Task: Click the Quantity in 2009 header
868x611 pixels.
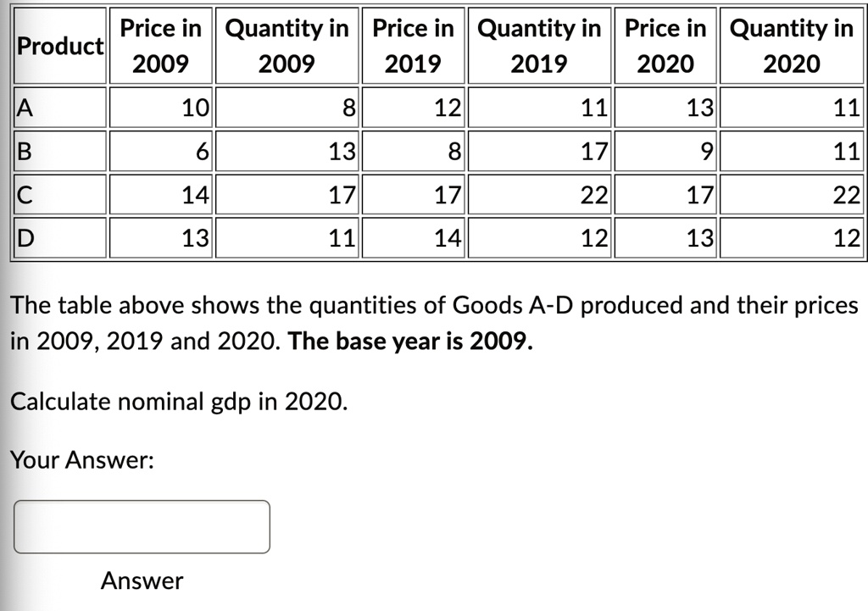Action: coord(287,46)
